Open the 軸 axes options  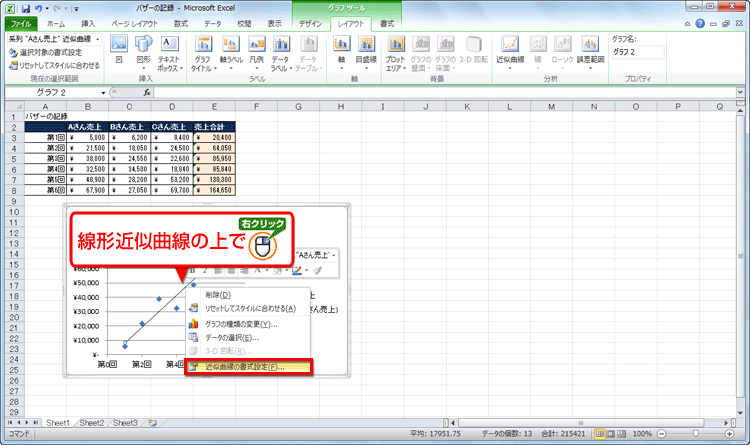[342, 54]
